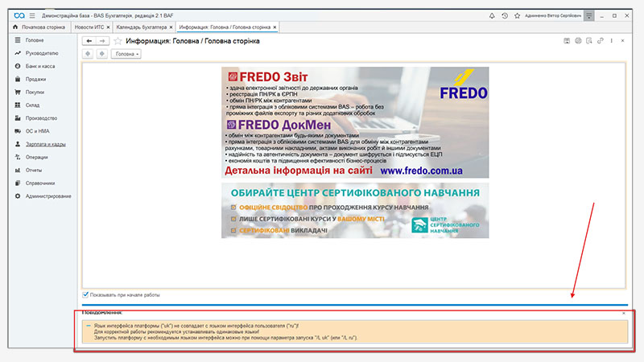Open Головне section in sidebar
Screen dimensions: 644x362
[35, 40]
